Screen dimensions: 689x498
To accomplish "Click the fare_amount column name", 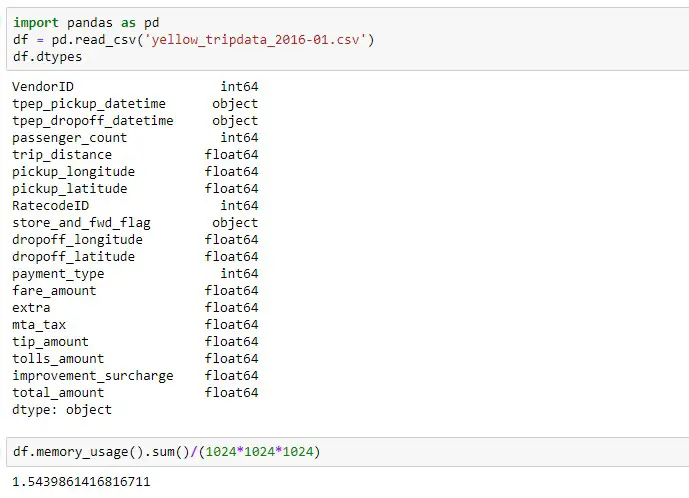I will pyautogui.click(x=54, y=291).
